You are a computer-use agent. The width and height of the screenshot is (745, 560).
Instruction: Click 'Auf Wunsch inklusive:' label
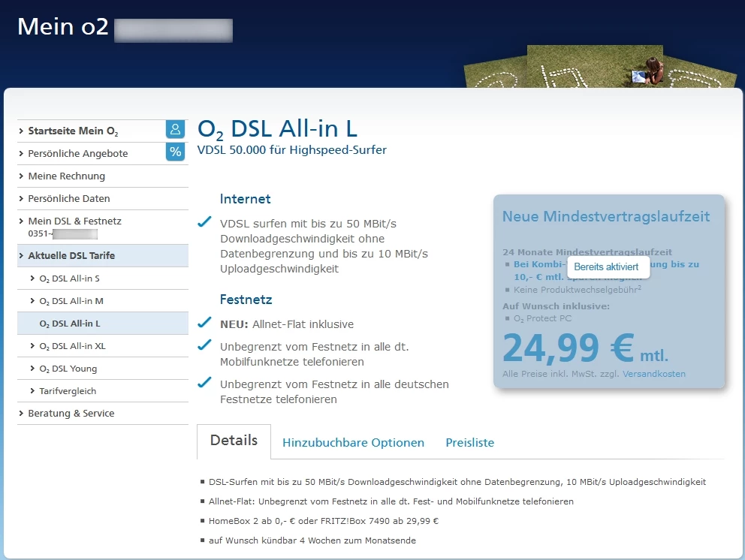[556, 306]
